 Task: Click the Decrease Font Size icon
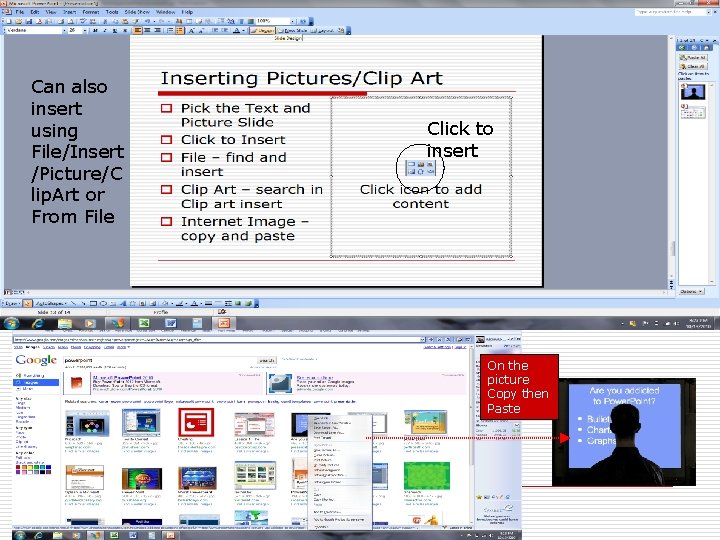point(201,30)
